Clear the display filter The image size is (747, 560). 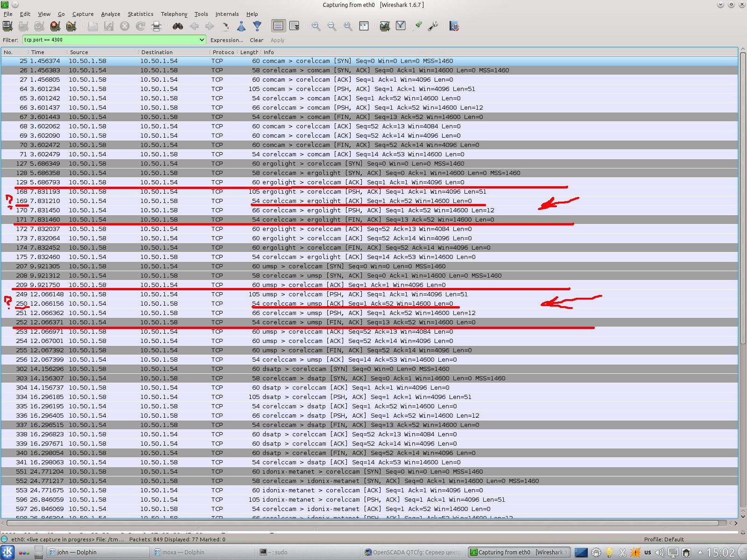pos(256,40)
